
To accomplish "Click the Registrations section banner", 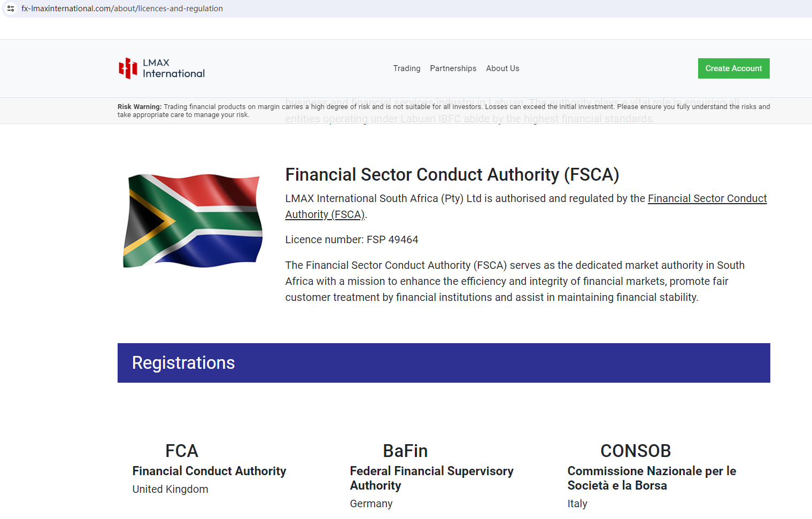I will click(444, 363).
